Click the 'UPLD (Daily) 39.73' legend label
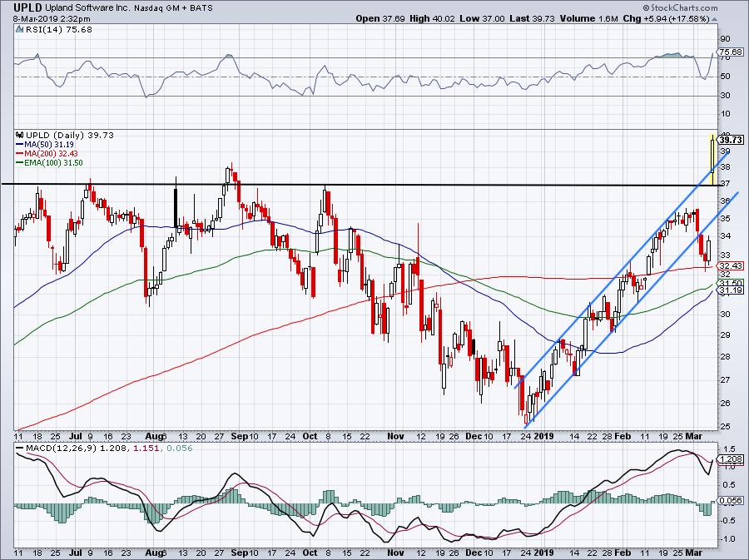Viewport: 749px width, 560px height. coord(70,135)
